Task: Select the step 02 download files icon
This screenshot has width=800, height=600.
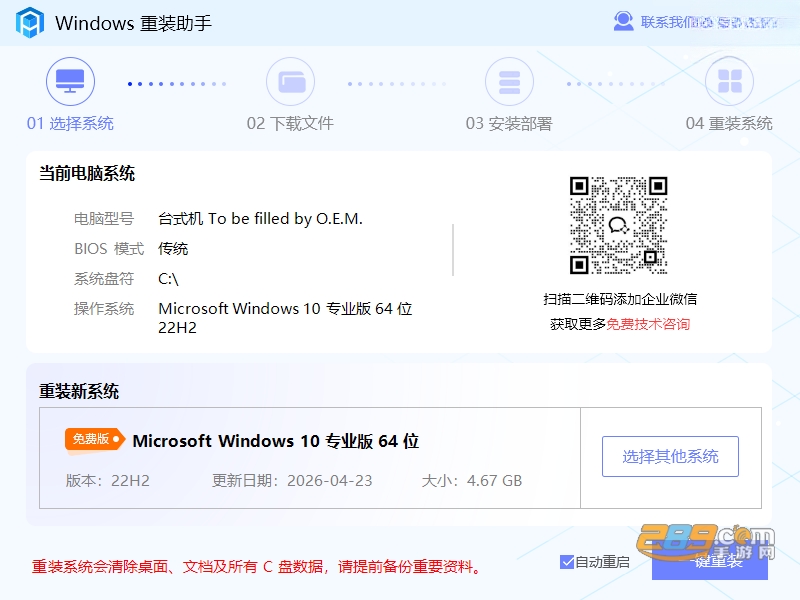Action: 290,82
